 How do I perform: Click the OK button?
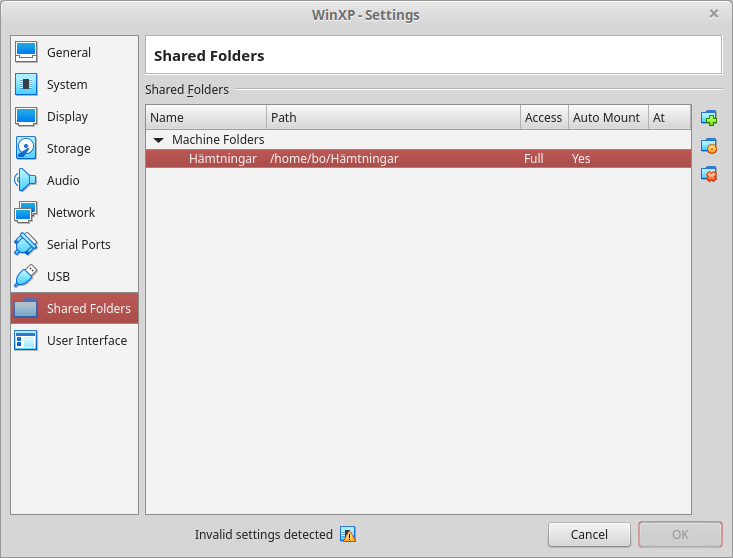click(680, 534)
